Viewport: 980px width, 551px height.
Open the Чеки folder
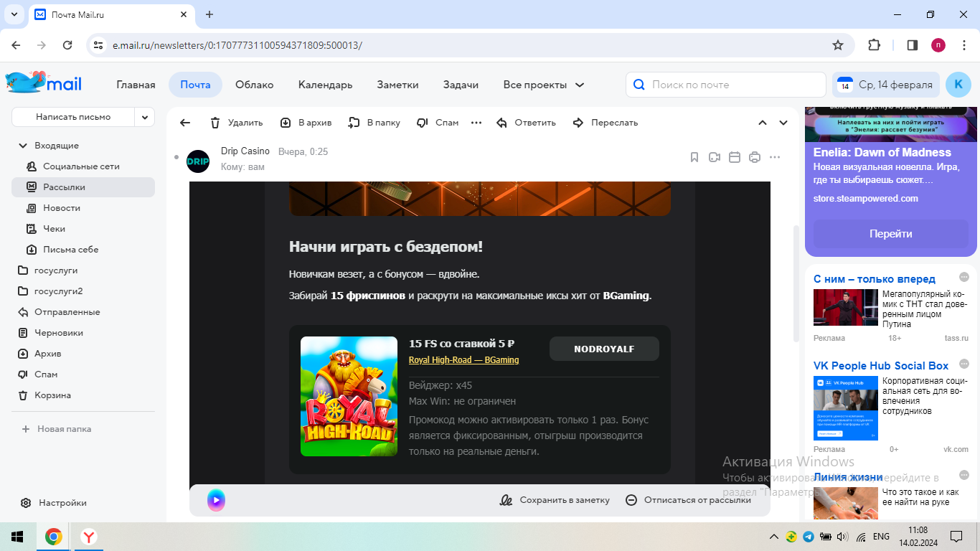coord(83,229)
